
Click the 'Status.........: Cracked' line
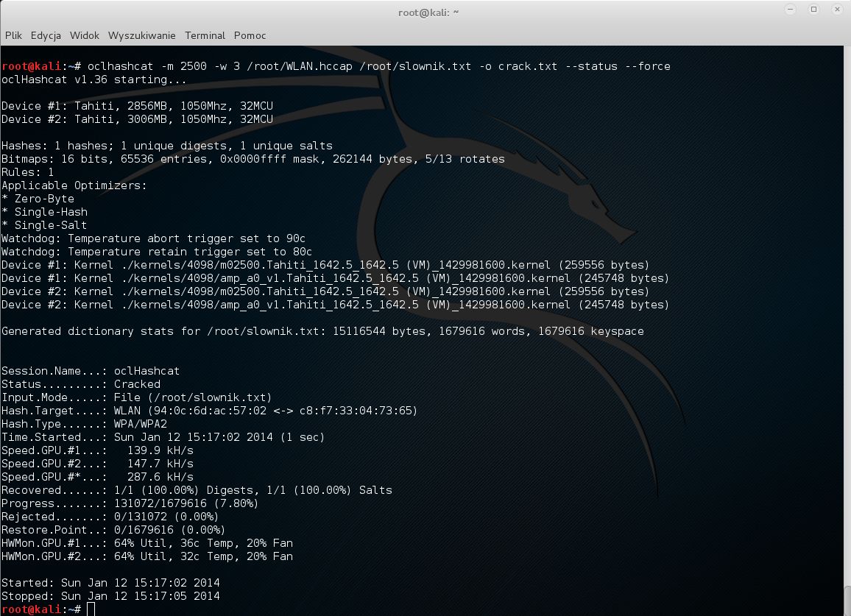[x=81, y=384]
